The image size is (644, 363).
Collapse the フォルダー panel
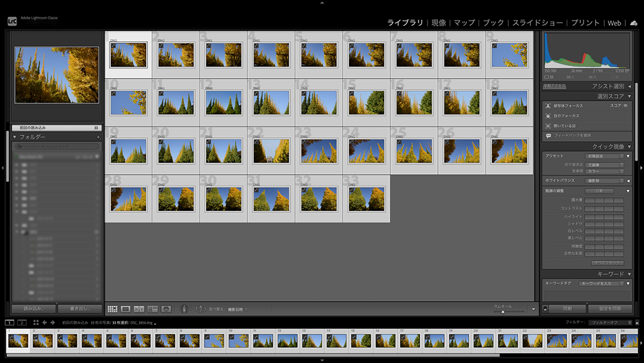pyautogui.click(x=15, y=137)
